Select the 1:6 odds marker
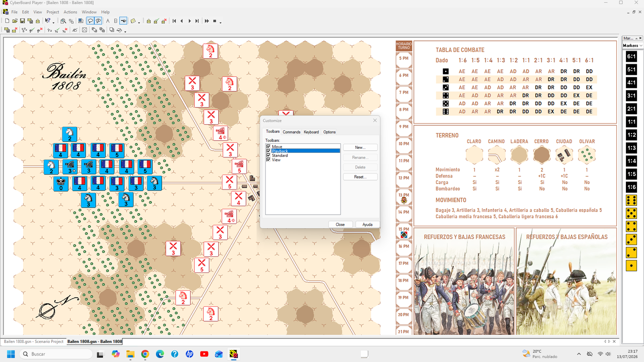The height and width of the screenshot is (362, 644). (x=631, y=187)
